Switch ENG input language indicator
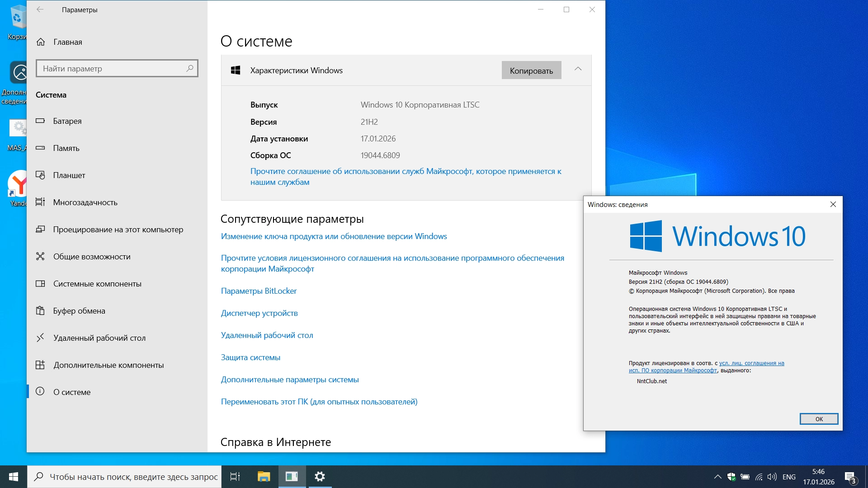 (x=789, y=477)
